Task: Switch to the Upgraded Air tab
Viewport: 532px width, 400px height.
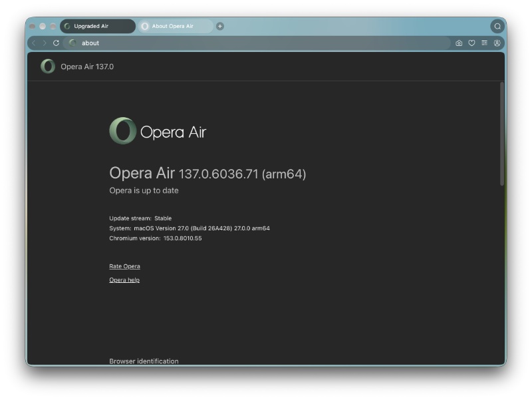Action: (x=98, y=26)
